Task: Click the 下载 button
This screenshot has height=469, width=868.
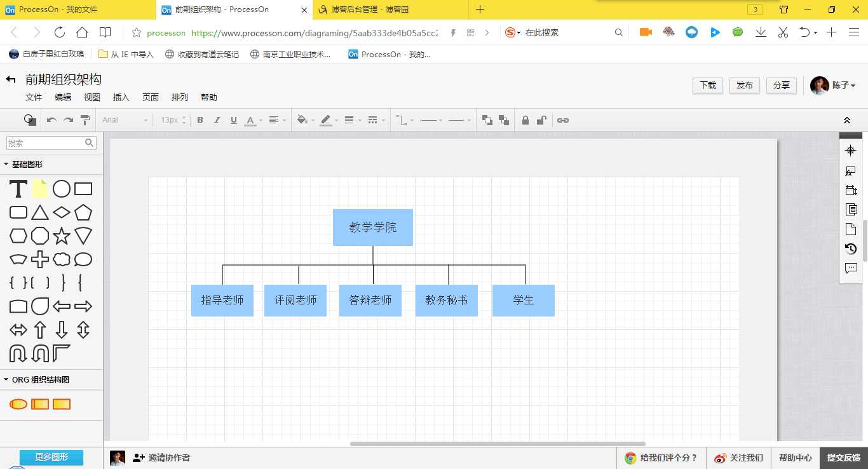Action: [708, 85]
